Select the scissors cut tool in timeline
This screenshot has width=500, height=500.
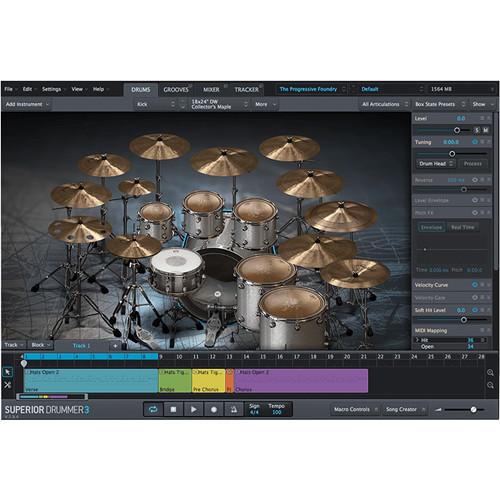[x=8, y=385]
